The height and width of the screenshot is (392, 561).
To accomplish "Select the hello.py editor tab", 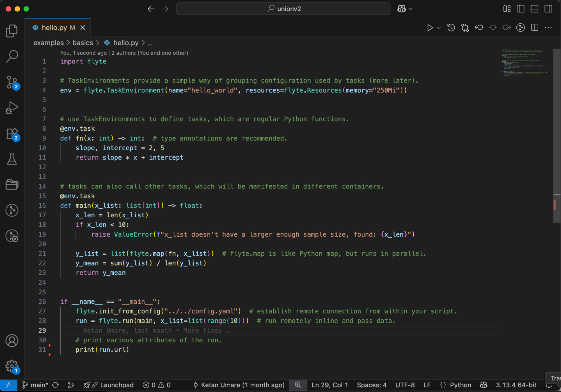I will (54, 28).
